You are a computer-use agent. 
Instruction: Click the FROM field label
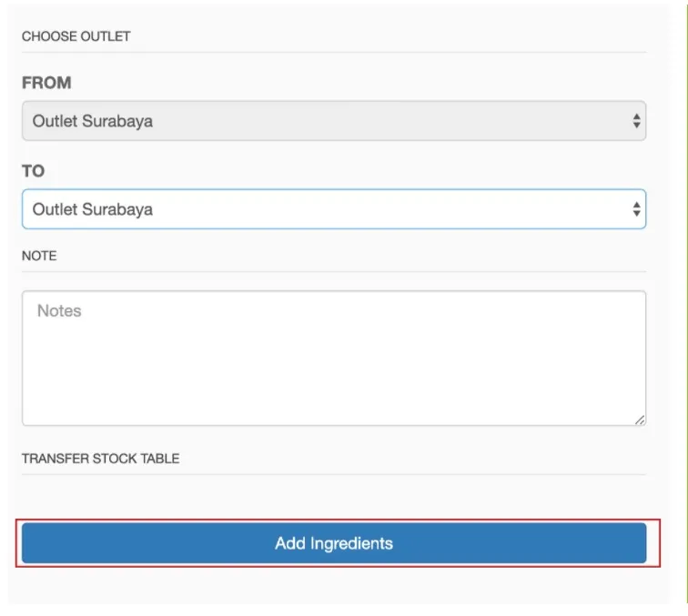coord(46,83)
